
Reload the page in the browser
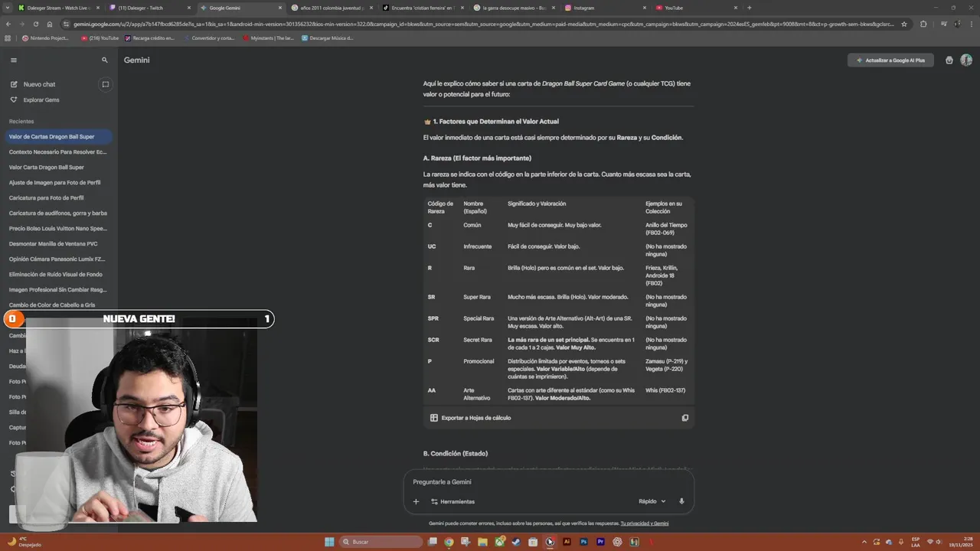36,24
